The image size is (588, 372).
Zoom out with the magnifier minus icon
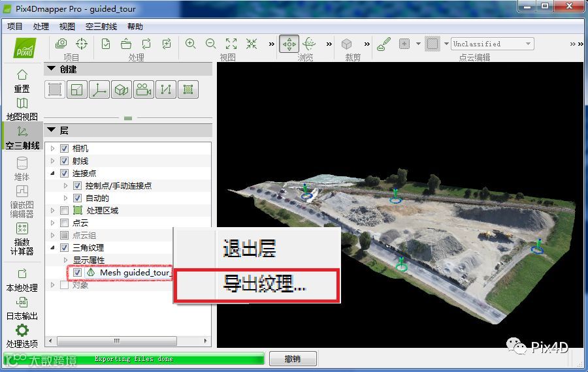(211, 44)
